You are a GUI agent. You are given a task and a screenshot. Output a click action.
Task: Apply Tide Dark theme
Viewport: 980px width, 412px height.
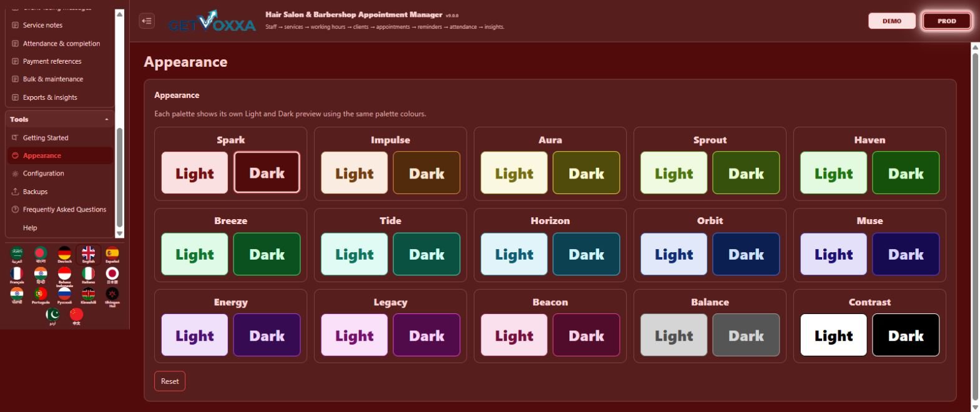[427, 254]
